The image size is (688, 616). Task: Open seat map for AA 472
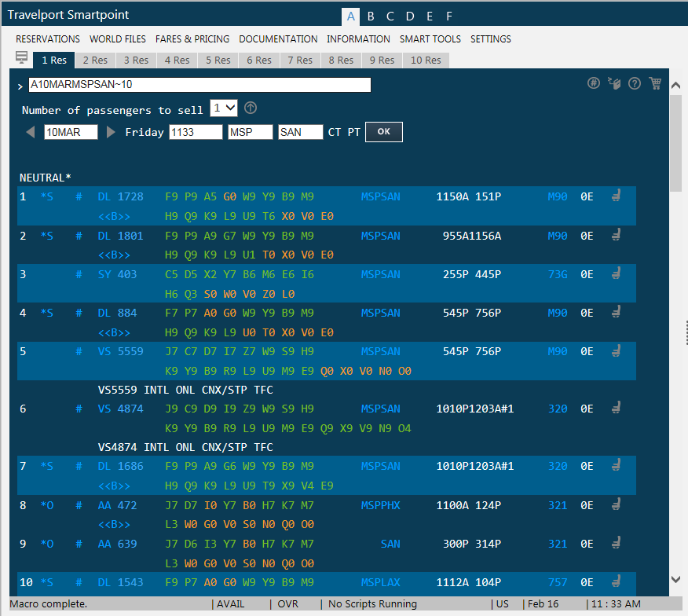pyautogui.click(x=616, y=504)
